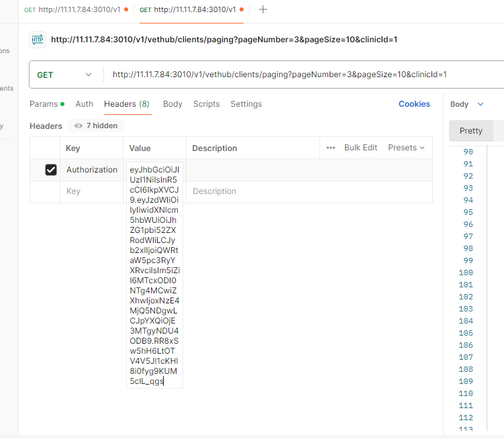Open the Settings tab
The height and width of the screenshot is (439, 504).
point(246,104)
